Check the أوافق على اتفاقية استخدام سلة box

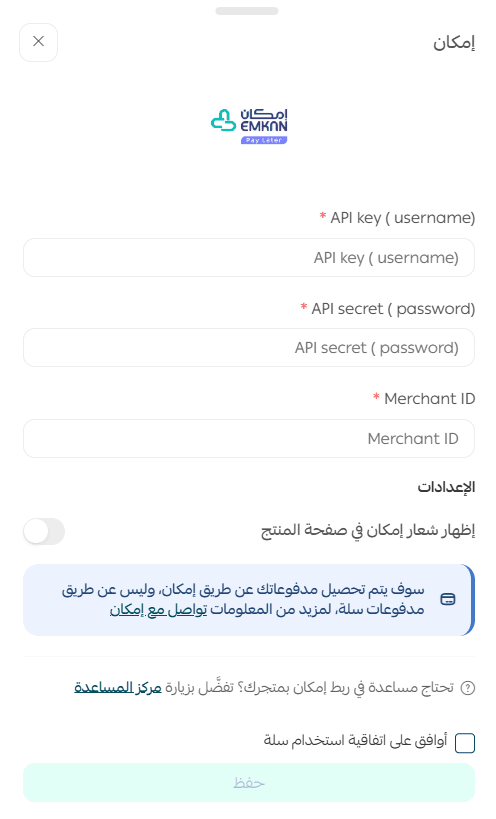point(465,742)
